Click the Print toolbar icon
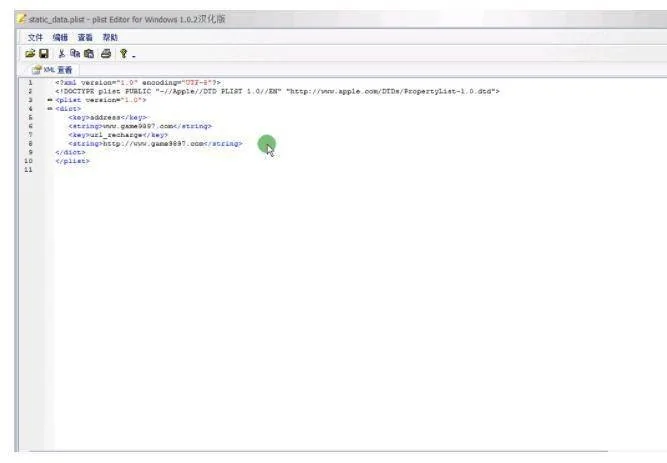This screenshot has height=463, width=667. (x=105, y=53)
